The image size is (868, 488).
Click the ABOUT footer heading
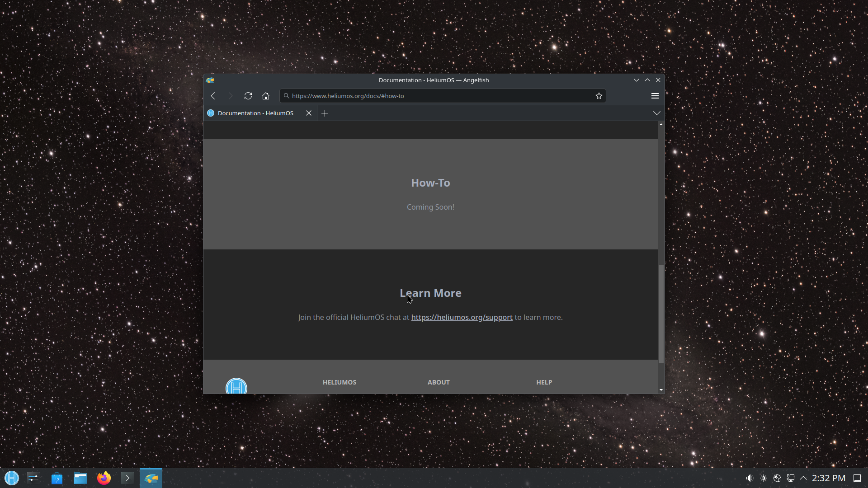coord(439,382)
